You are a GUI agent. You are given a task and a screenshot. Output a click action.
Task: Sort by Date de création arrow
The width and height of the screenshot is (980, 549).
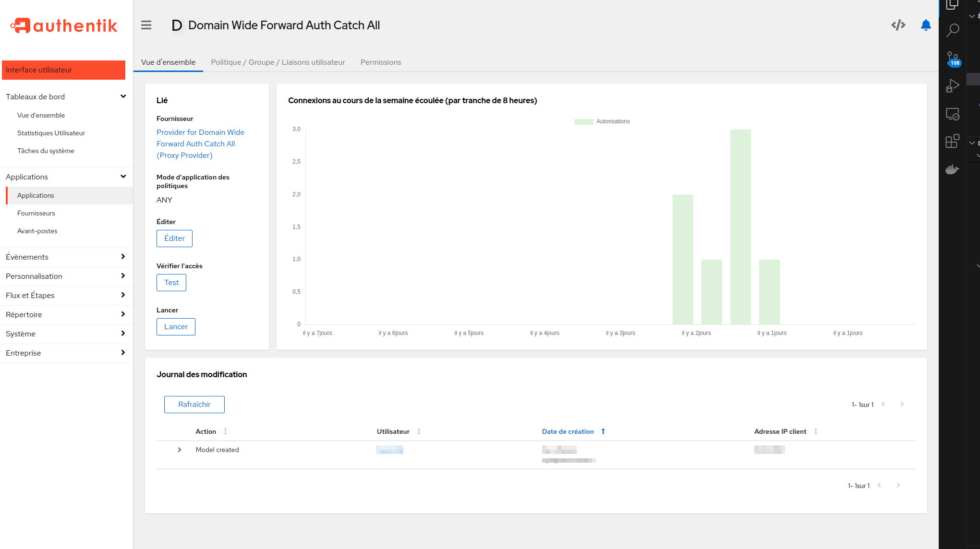point(603,431)
